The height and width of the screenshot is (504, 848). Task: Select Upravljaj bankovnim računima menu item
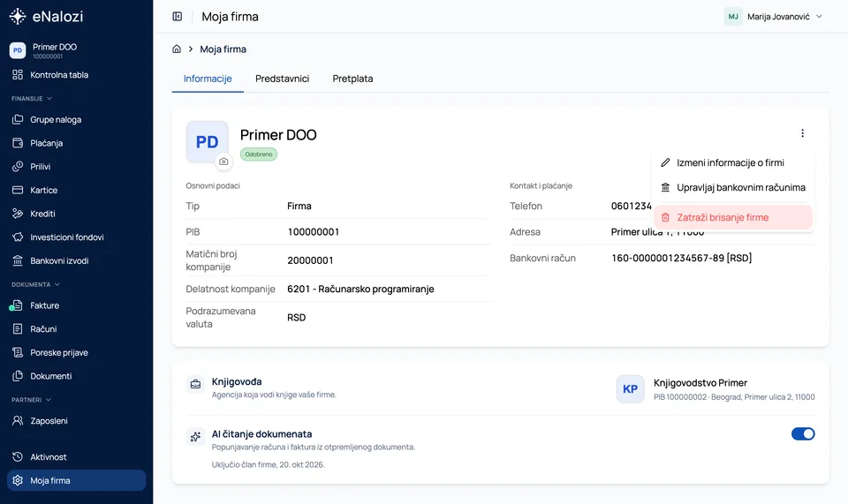click(x=733, y=187)
